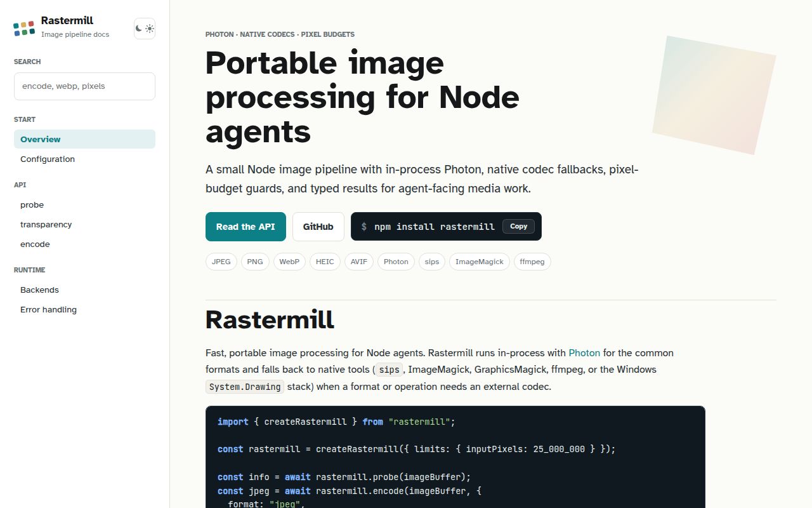The width and height of the screenshot is (812, 508).
Task: Click the npm install rastermill command text
Action: coord(435,227)
